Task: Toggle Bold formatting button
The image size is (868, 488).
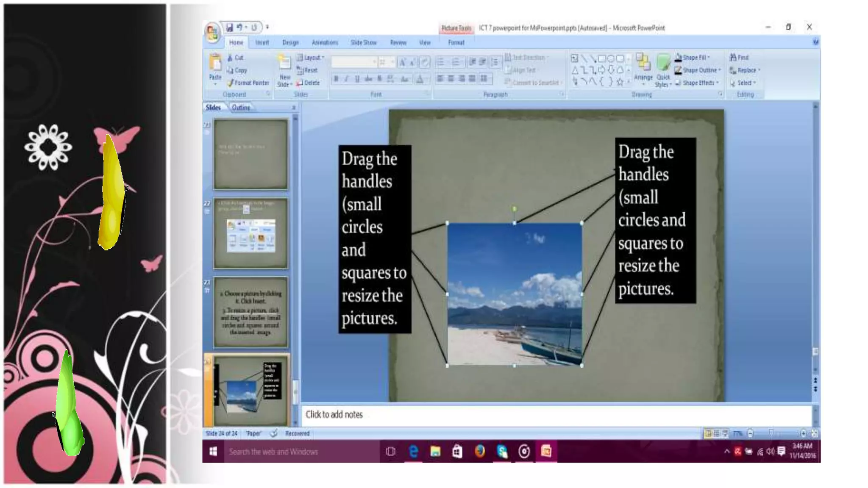Action: pos(336,79)
